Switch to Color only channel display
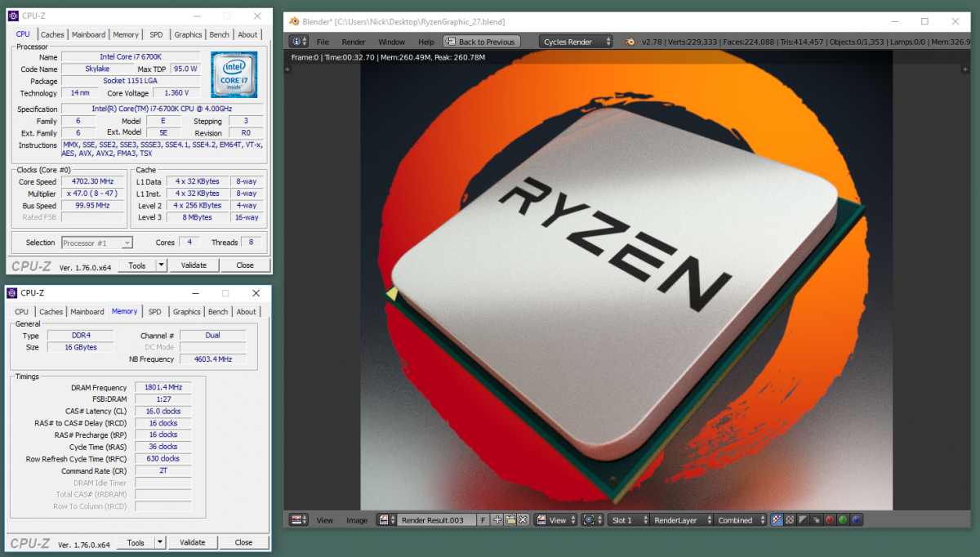The height and width of the screenshot is (557, 980). pyautogui.click(x=790, y=520)
